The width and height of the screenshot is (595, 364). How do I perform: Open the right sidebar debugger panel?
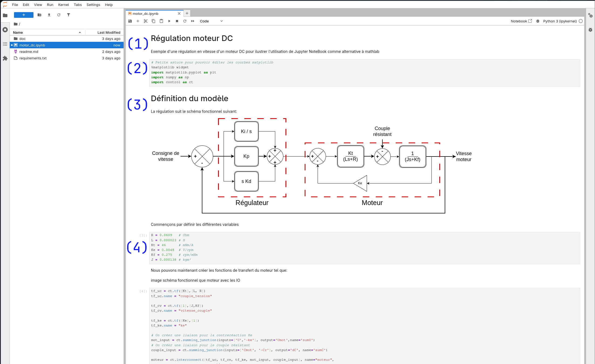click(590, 30)
